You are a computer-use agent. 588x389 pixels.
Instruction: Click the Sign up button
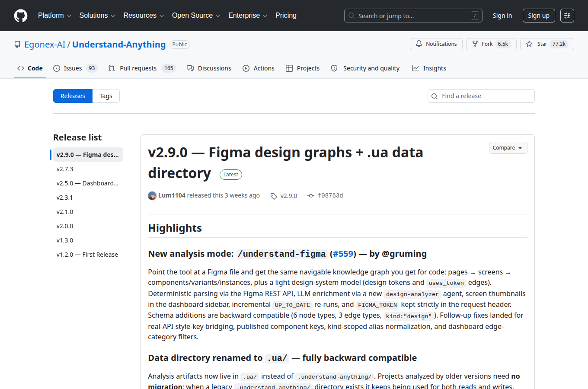tap(539, 16)
